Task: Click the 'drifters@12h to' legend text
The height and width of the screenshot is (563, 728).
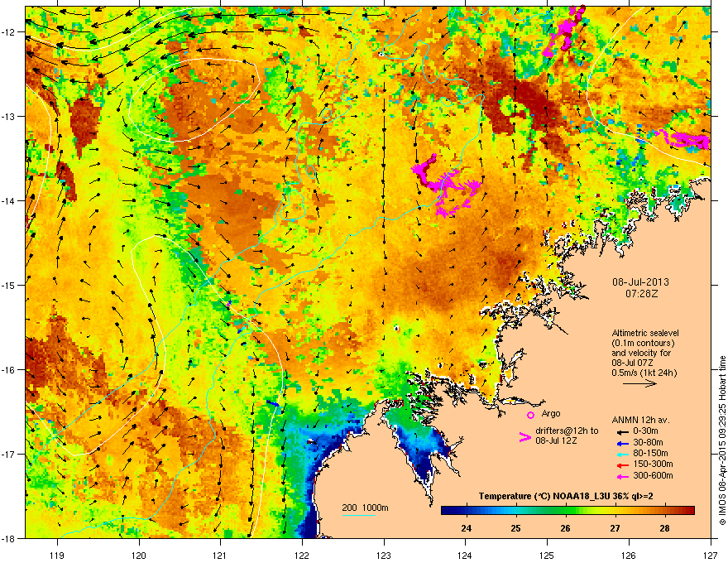Action: click(x=567, y=431)
